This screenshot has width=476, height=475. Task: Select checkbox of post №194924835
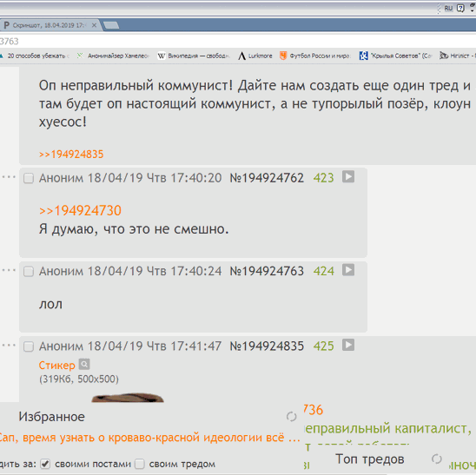click(29, 346)
